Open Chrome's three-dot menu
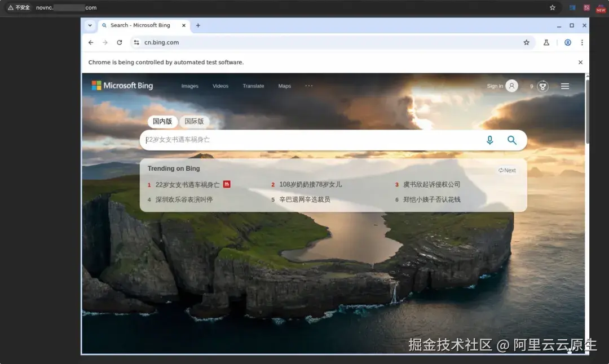609x364 pixels. coord(582,42)
